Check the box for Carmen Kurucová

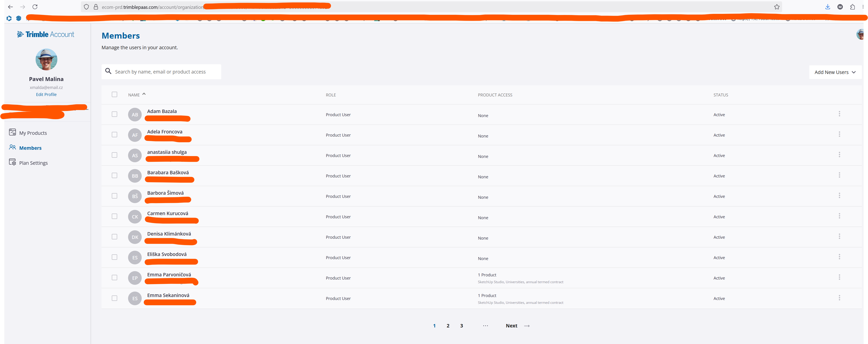point(114,216)
